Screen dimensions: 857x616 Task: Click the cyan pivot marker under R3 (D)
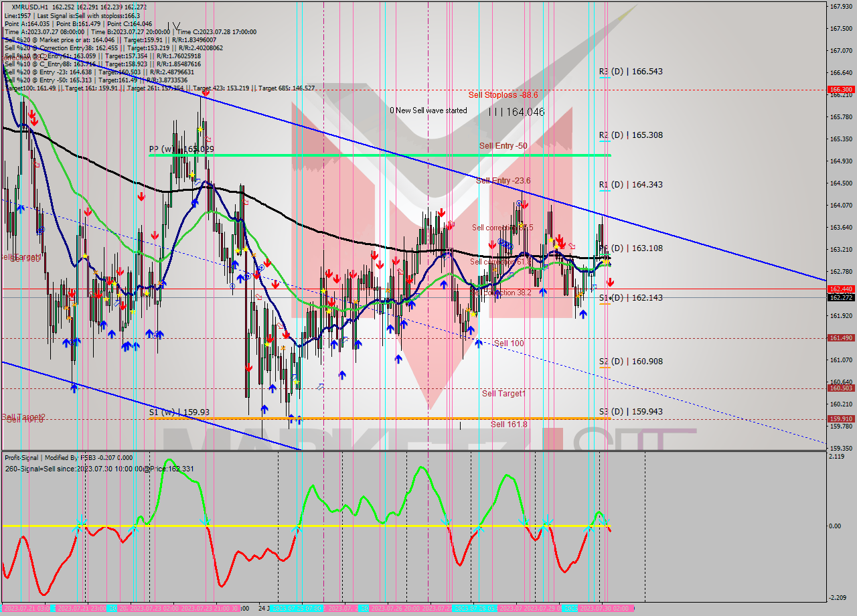point(605,78)
